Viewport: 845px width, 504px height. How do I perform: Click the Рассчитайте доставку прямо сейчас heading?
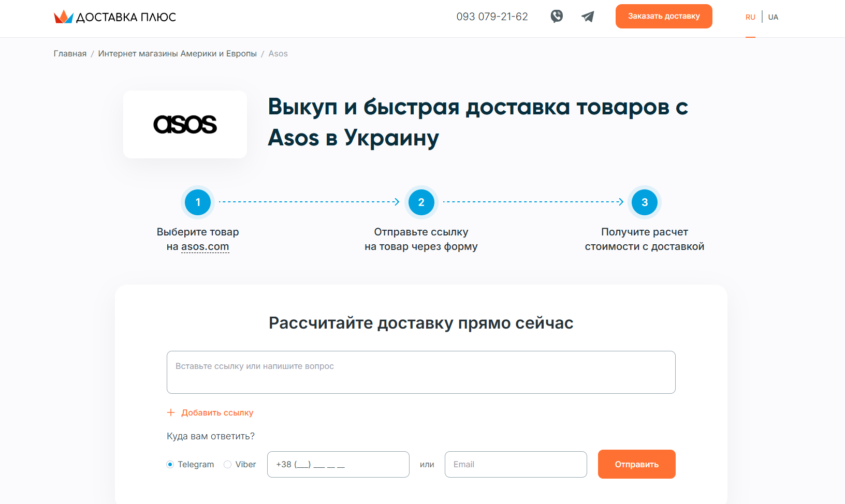[x=421, y=323]
